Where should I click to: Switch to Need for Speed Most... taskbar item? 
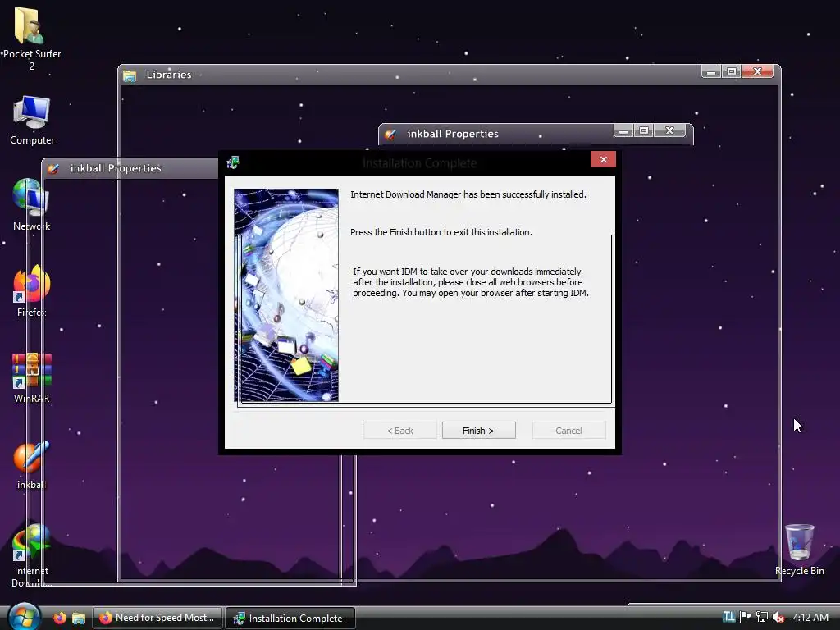(x=157, y=618)
